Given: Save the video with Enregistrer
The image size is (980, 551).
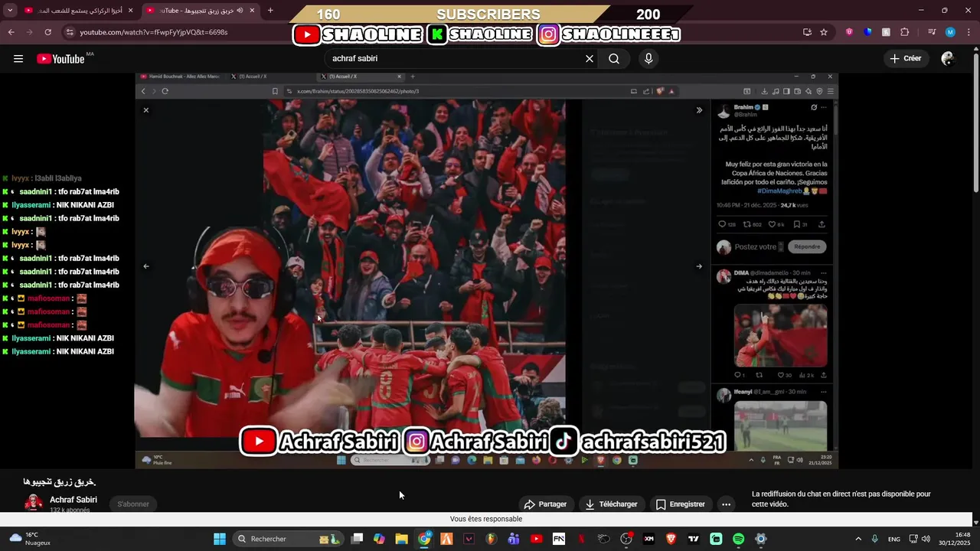Looking at the screenshot, I should (x=681, y=504).
